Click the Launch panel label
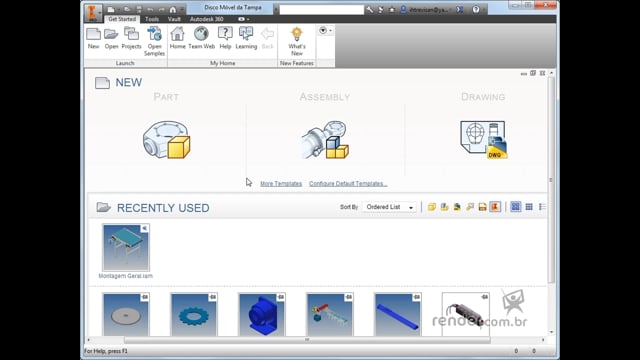This screenshot has height=360, width=640. [125, 63]
